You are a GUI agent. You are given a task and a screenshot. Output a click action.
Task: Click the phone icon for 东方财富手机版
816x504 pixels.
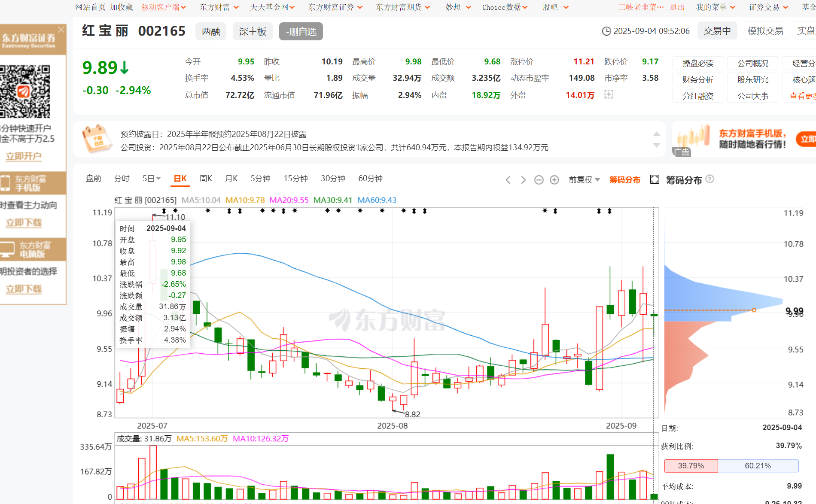tap(6, 183)
